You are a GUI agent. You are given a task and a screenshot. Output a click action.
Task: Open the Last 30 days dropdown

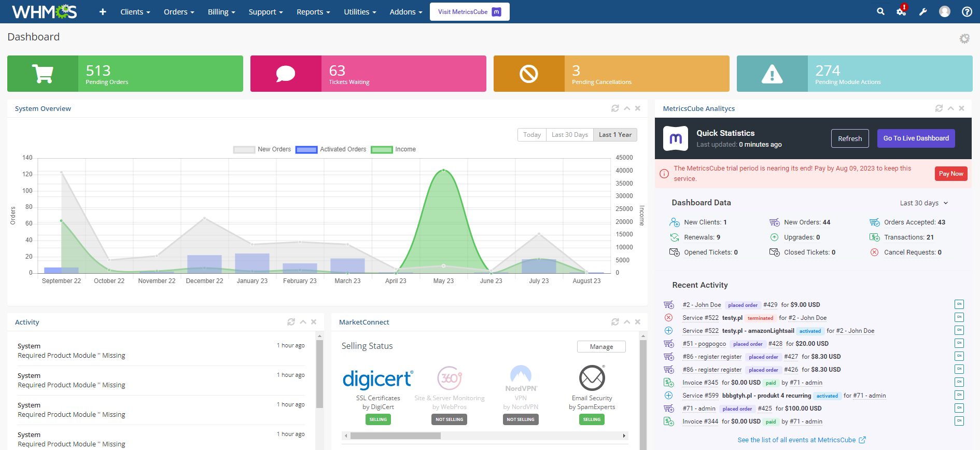[923, 203]
